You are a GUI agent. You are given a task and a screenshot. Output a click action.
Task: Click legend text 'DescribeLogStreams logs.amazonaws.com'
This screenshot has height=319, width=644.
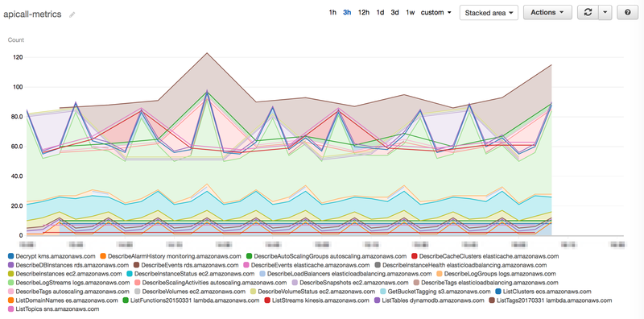tap(72, 283)
